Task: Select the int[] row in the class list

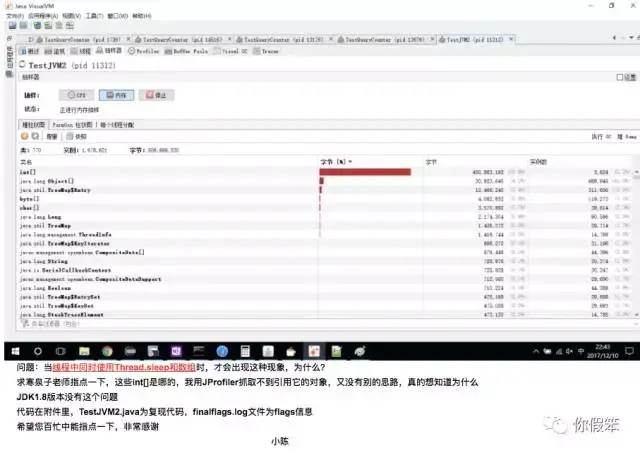Action: click(x=327, y=172)
